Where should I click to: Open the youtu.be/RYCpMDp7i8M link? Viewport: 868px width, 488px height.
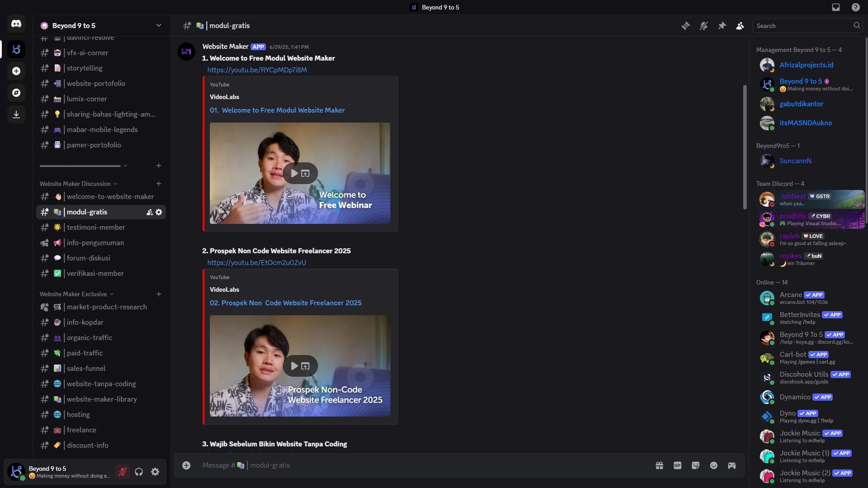257,70
